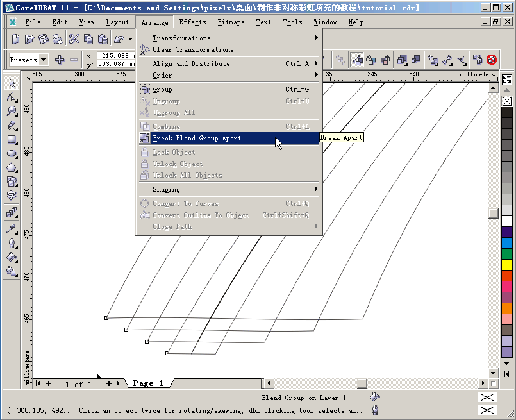
Task: Add a blend preset with the plus icon
Action: pos(60,60)
